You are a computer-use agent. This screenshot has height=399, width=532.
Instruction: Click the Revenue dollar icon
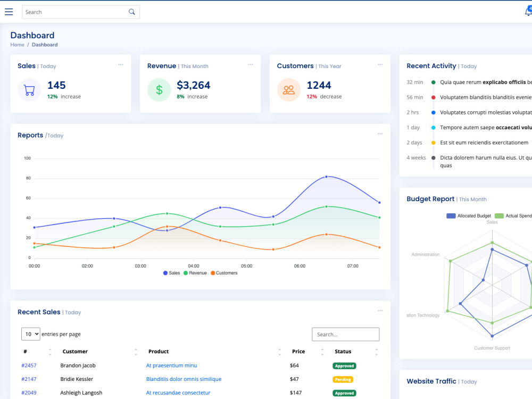tap(159, 90)
